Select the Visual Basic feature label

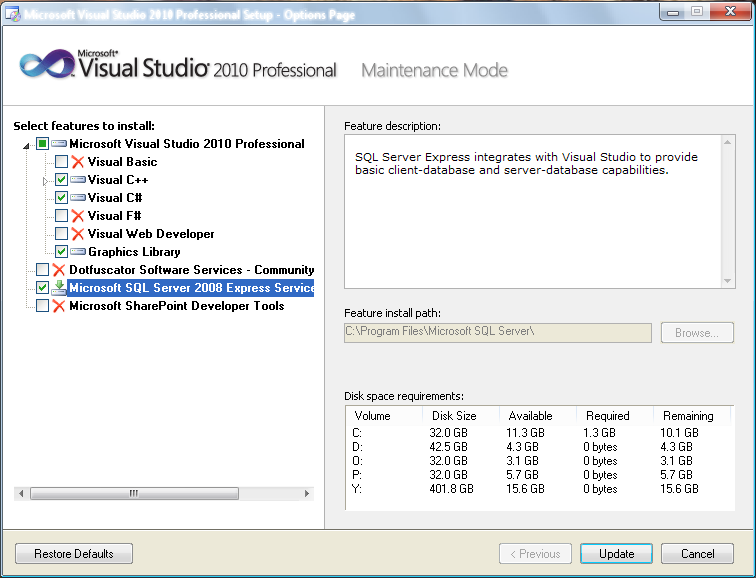[122, 162]
